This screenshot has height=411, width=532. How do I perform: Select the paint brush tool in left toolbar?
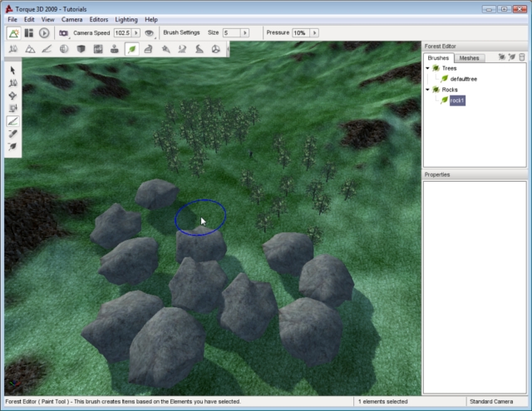[12, 120]
